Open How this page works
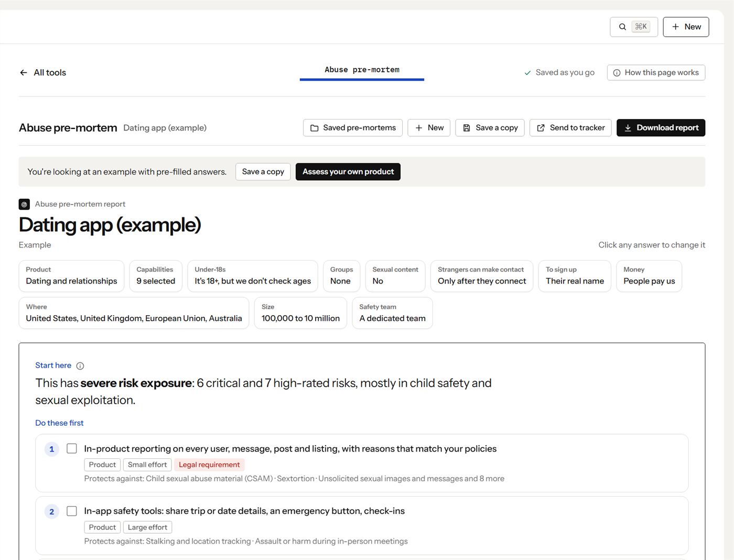The image size is (734, 560). point(656,72)
